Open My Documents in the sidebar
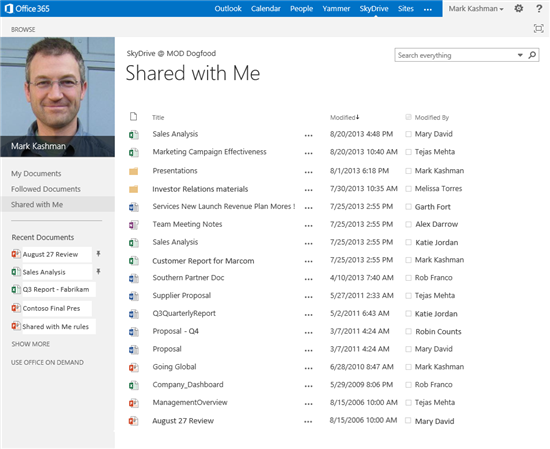The width and height of the screenshot is (550, 449). click(36, 174)
